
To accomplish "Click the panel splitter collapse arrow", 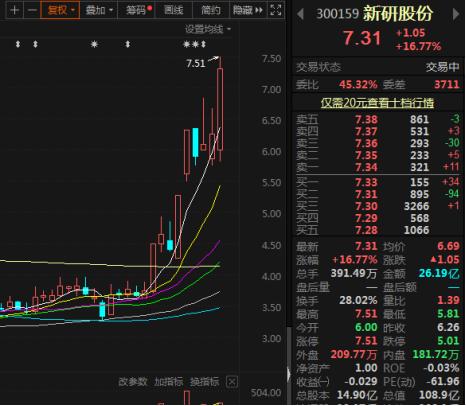I will coord(289,375).
